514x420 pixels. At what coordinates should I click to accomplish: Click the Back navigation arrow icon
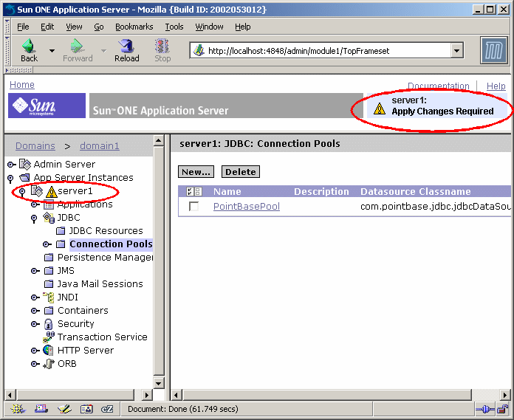[29, 46]
